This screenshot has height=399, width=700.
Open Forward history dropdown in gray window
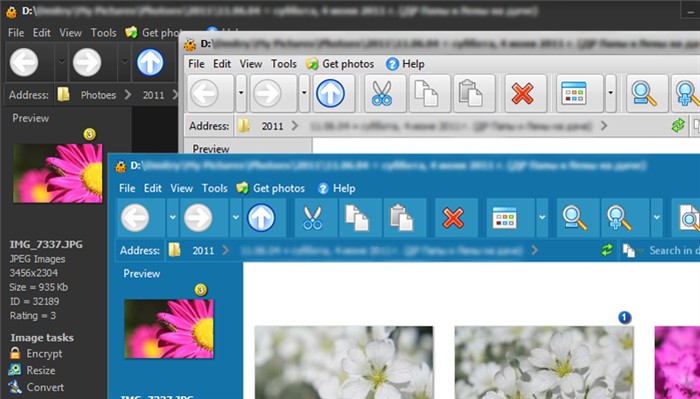click(x=304, y=93)
